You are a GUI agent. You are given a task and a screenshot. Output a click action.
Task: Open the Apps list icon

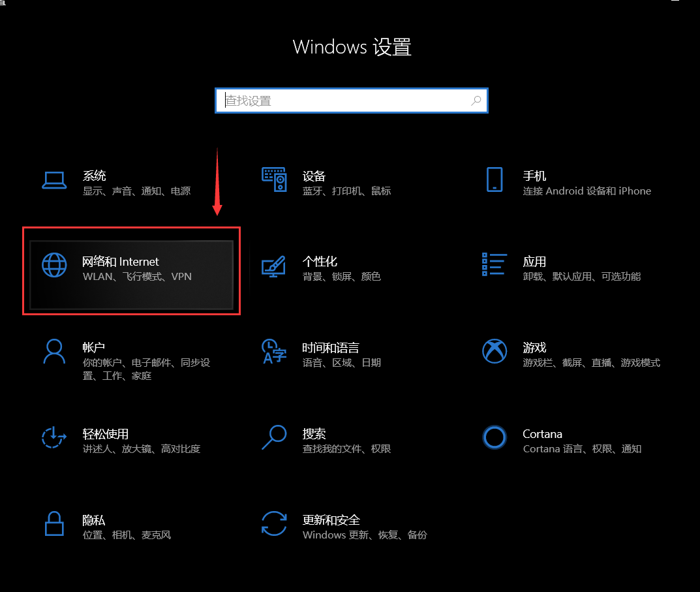click(x=495, y=264)
